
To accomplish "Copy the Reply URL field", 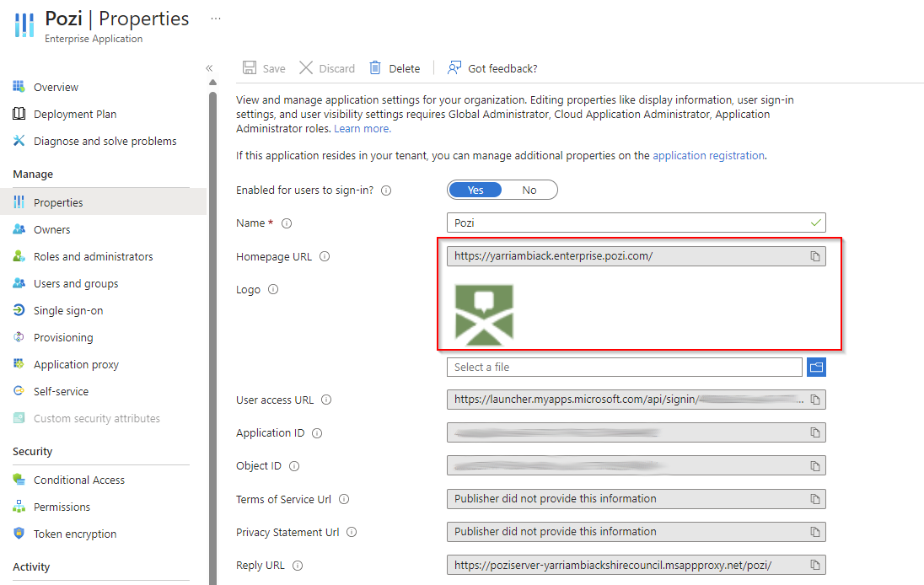I will point(815,565).
